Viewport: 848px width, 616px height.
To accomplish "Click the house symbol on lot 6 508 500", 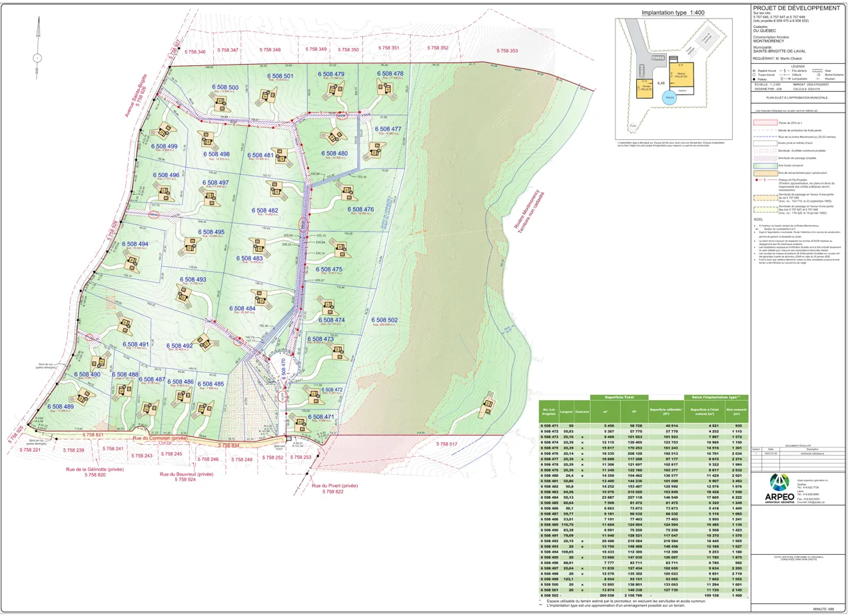I will [x=220, y=103].
